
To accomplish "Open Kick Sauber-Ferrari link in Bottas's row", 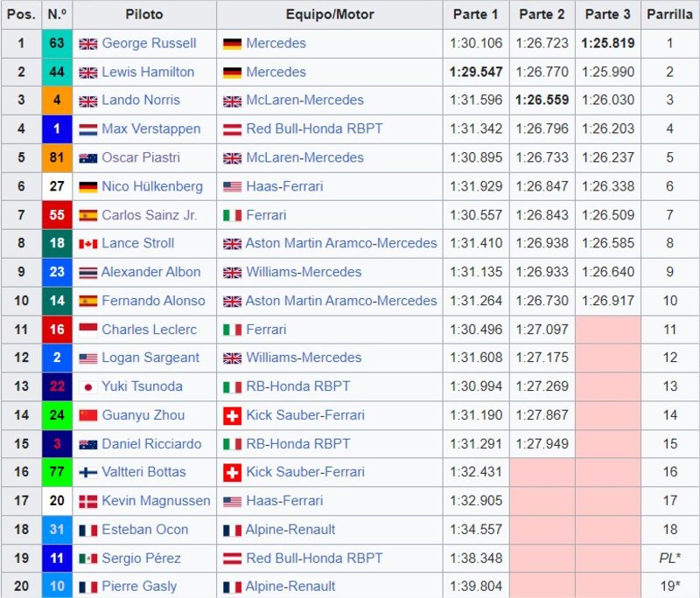I will point(305,472).
